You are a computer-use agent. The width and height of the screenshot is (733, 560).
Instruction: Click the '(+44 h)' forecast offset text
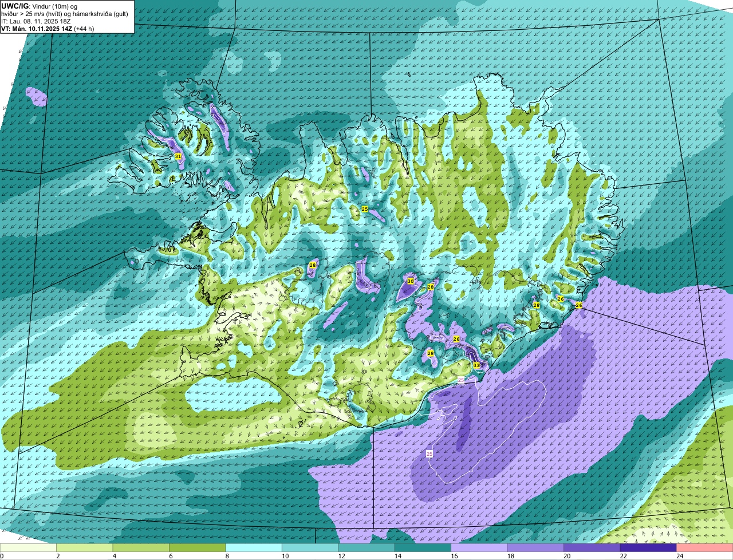click(84, 28)
